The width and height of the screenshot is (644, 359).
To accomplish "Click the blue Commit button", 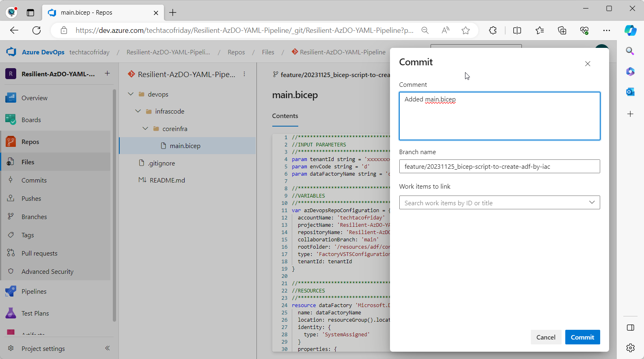I will point(582,337).
